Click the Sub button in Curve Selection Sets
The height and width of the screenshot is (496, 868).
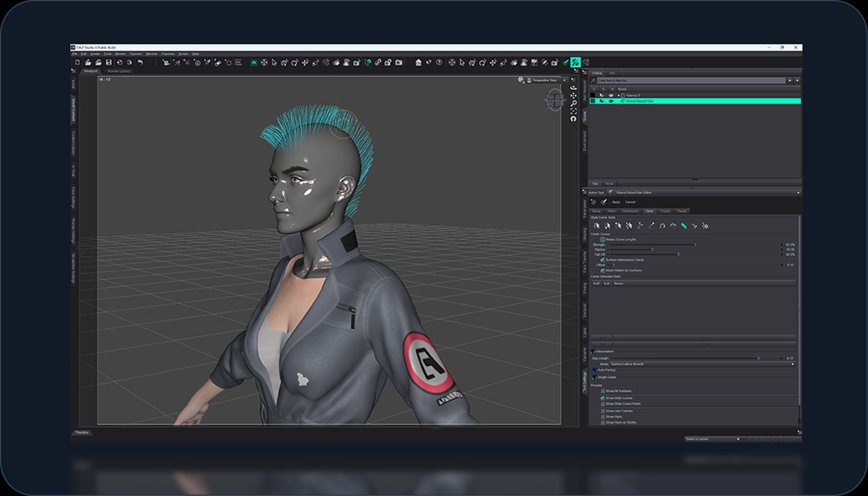click(x=607, y=283)
